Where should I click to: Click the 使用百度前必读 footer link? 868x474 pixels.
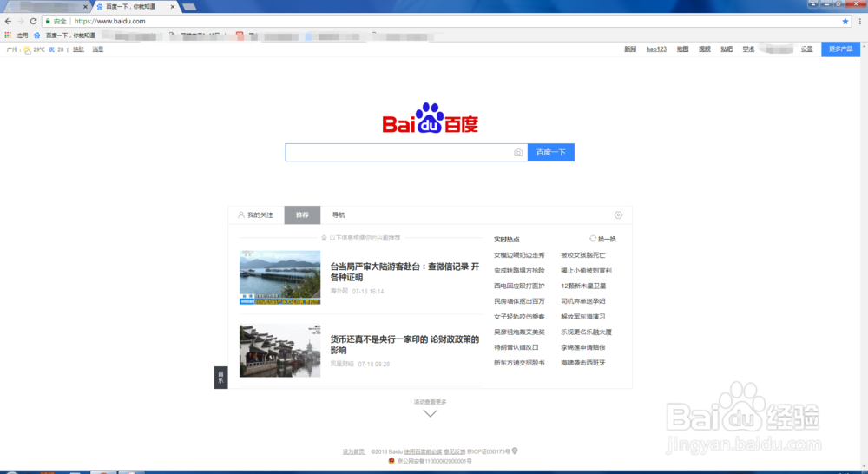[x=423, y=451]
